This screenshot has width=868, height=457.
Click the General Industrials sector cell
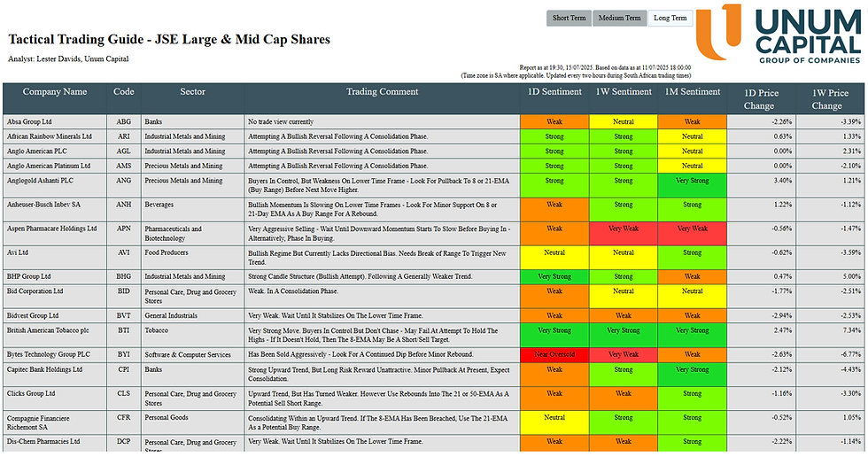(193, 316)
